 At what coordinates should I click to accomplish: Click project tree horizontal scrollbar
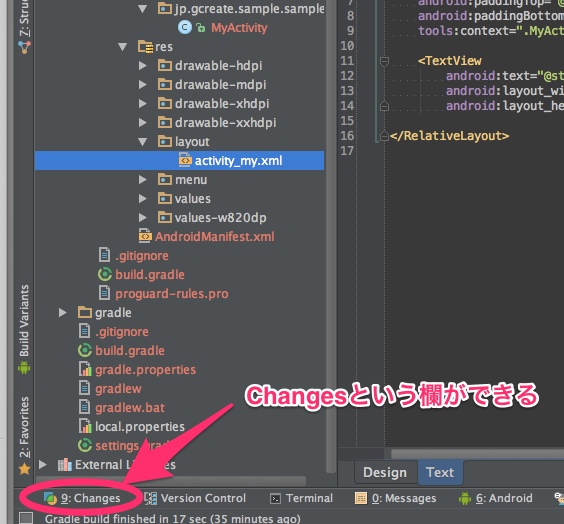pyautogui.click(x=171, y=480)
